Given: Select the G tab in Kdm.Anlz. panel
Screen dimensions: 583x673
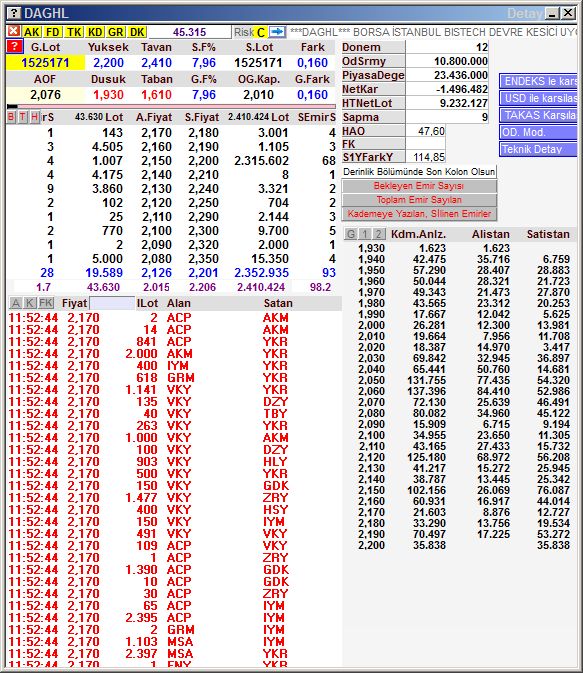Looking at the screenshot, I should (x=351, y=234).
